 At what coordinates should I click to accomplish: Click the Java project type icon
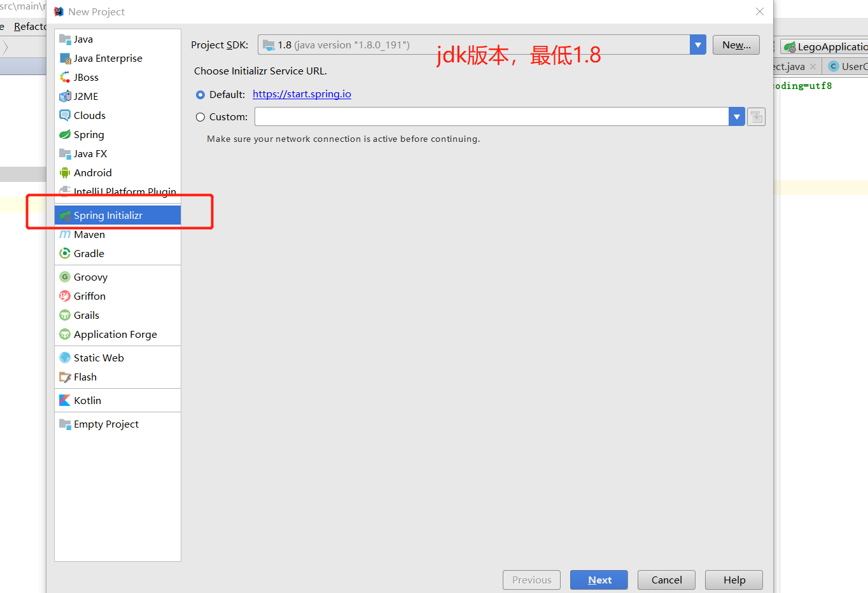coord(65,39)
